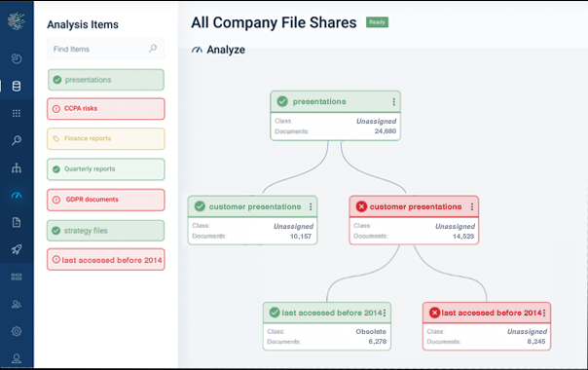Open the settings gear sidebar icon
Viewport: 588px width, 370px height.
click(x=17, y=331)
